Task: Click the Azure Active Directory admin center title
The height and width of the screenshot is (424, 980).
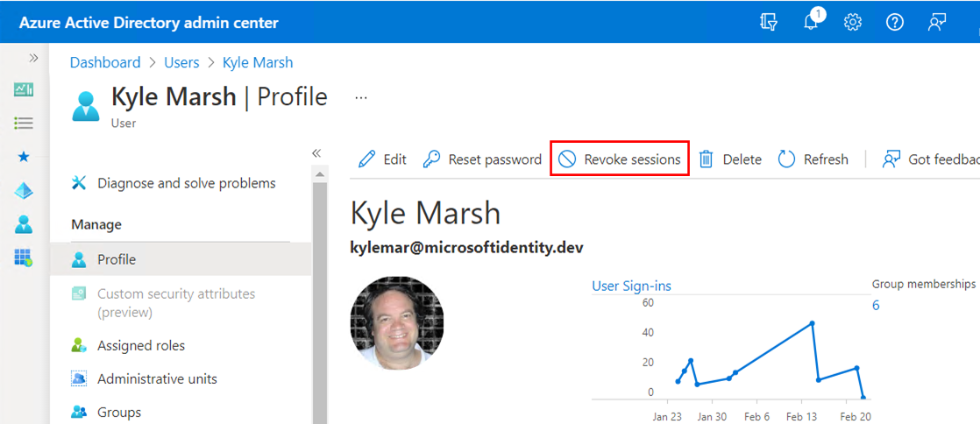Action: click(x=149, y=23)
